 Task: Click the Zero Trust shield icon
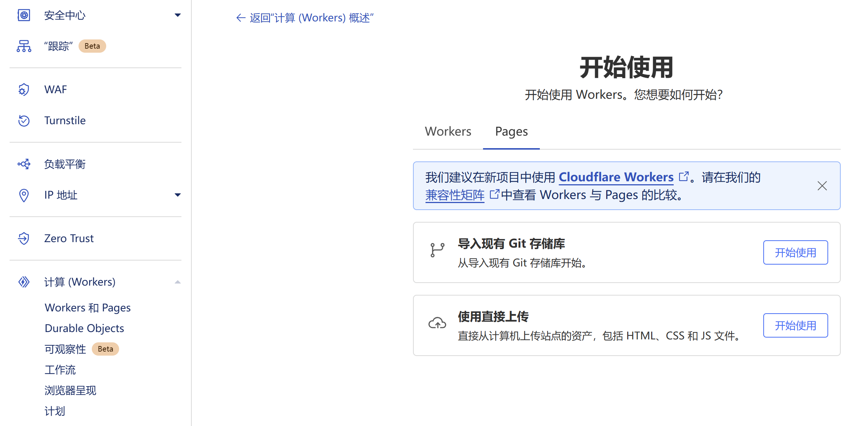(24, 238)
